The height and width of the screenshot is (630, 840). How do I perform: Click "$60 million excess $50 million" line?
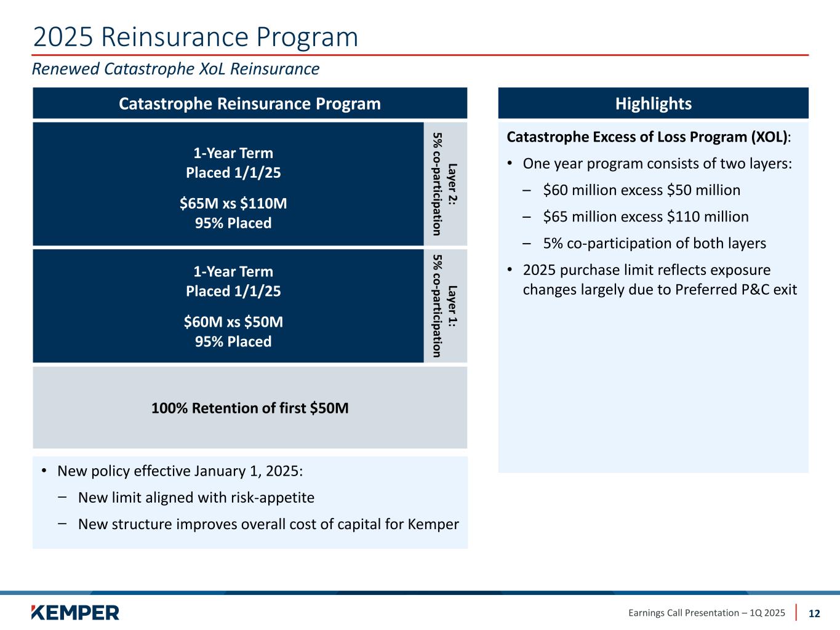click(642, 190)
